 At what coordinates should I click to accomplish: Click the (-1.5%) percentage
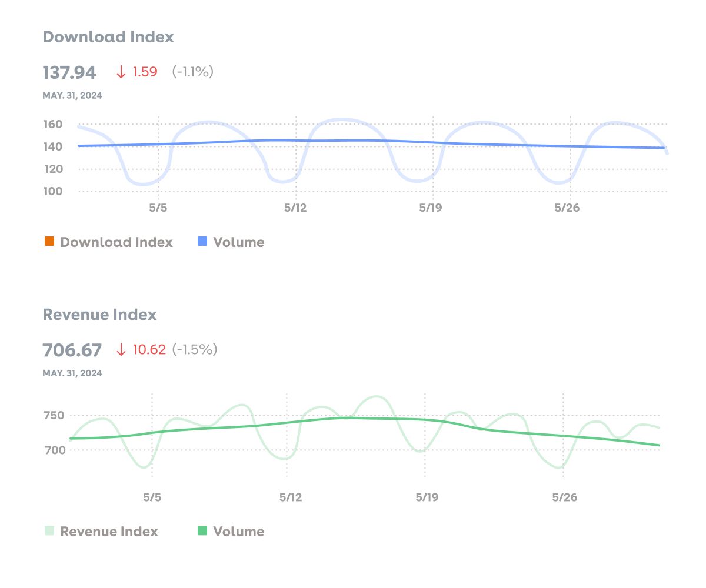[195, 349]
